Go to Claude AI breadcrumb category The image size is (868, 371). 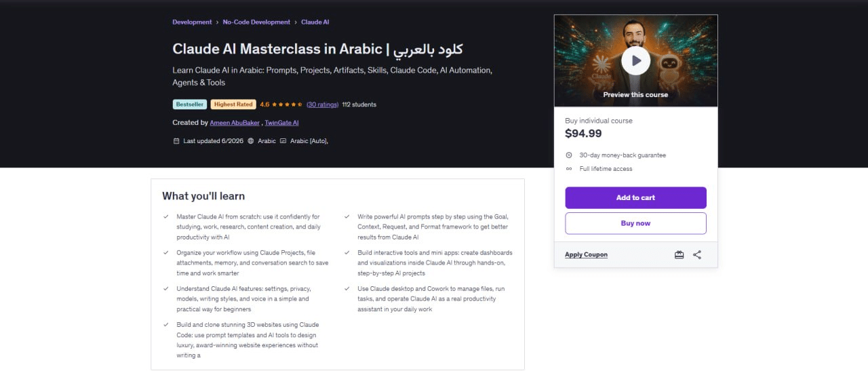click(x=315, y=22)
